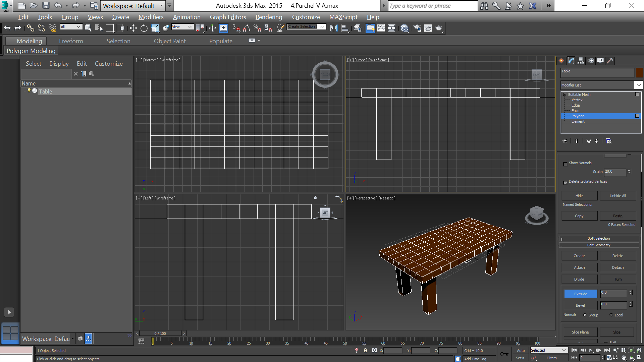Screen dimensions: 644x362
Task: Open the View reference coordinate dropdown
Action: pos(182,27)
